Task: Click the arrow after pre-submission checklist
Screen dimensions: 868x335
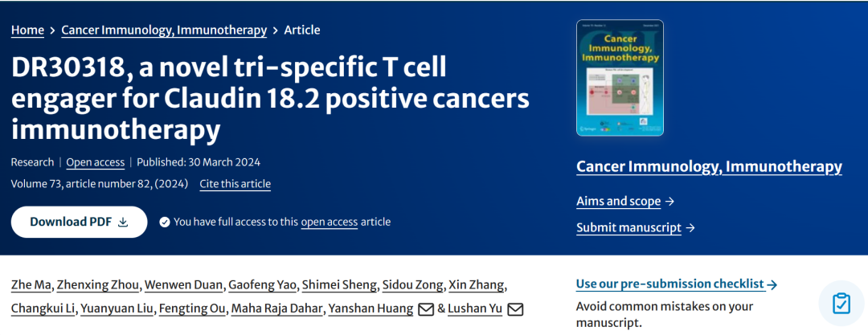Action: click(772, 284)
